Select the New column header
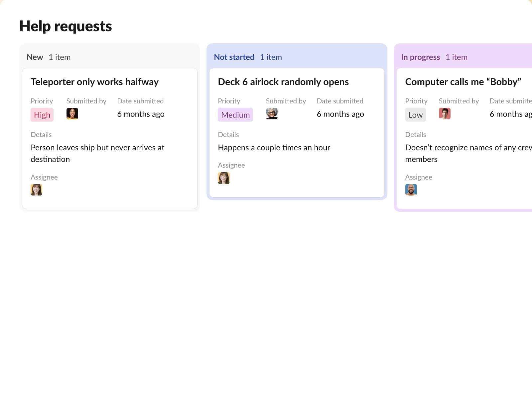 35,57
